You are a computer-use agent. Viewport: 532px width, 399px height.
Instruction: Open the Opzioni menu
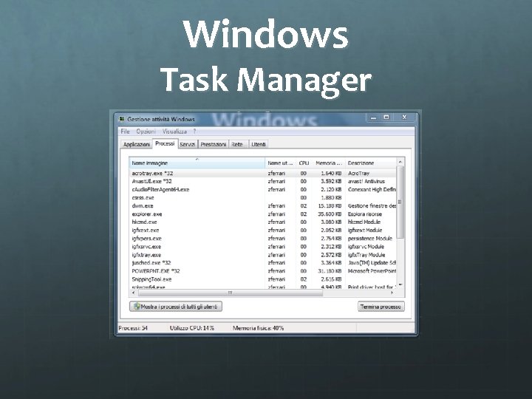click(146, 132)
